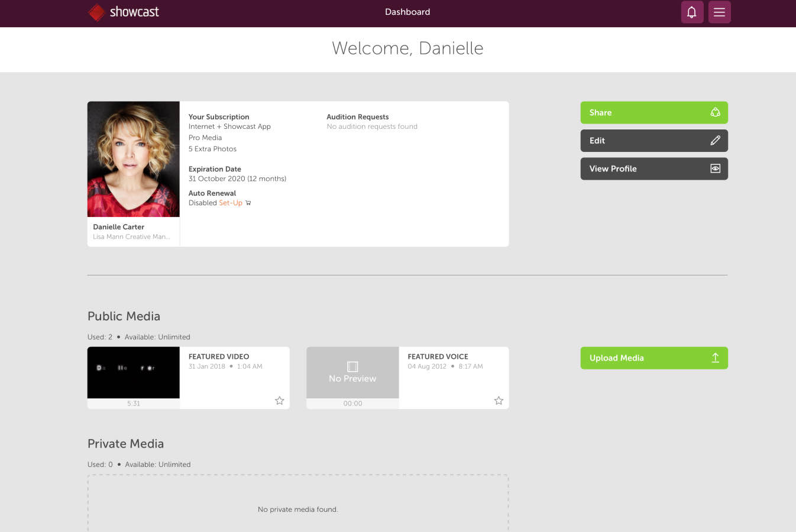Viewport: 796px width, 532px height.
Task: Click 'No private media found.' text
Action: (298, 510)
